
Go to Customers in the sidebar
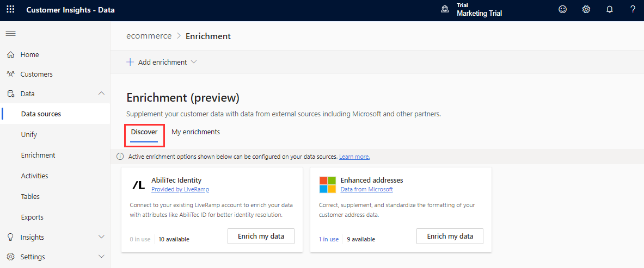pyautogui.click(x=36, y=74)
